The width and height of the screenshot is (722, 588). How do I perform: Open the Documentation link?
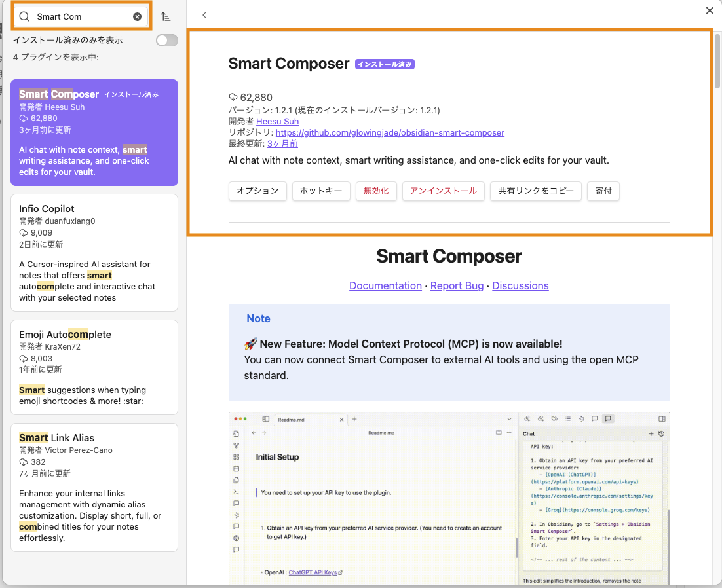385,285
